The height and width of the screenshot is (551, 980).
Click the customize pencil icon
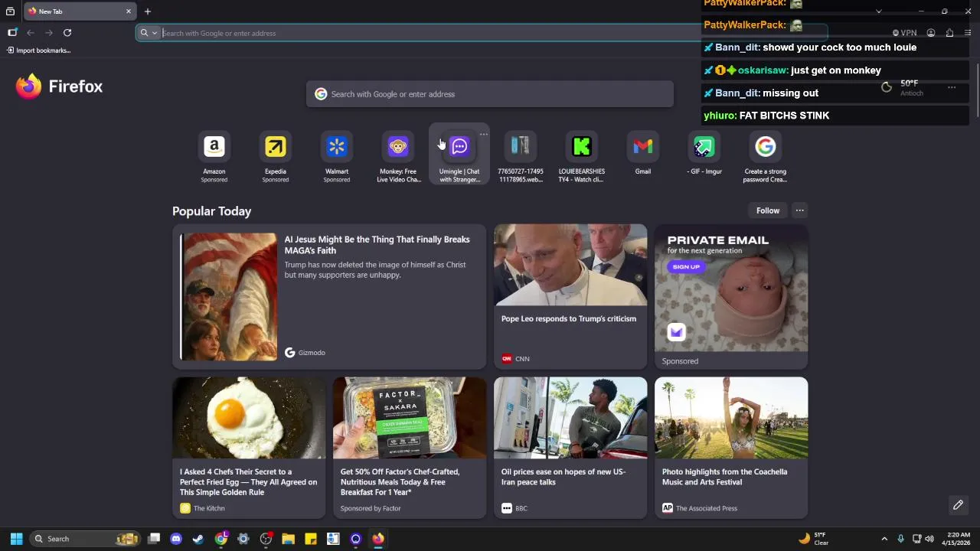coord(958,505)
